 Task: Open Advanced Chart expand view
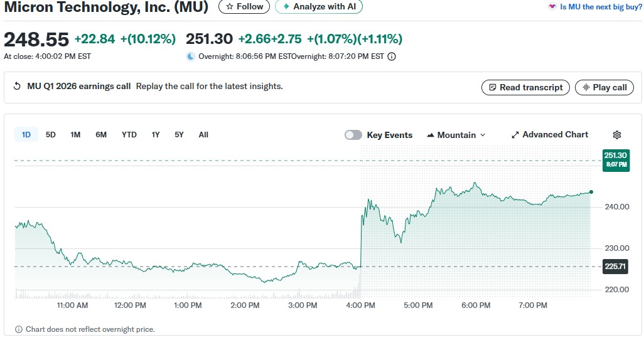coord(550,135)
